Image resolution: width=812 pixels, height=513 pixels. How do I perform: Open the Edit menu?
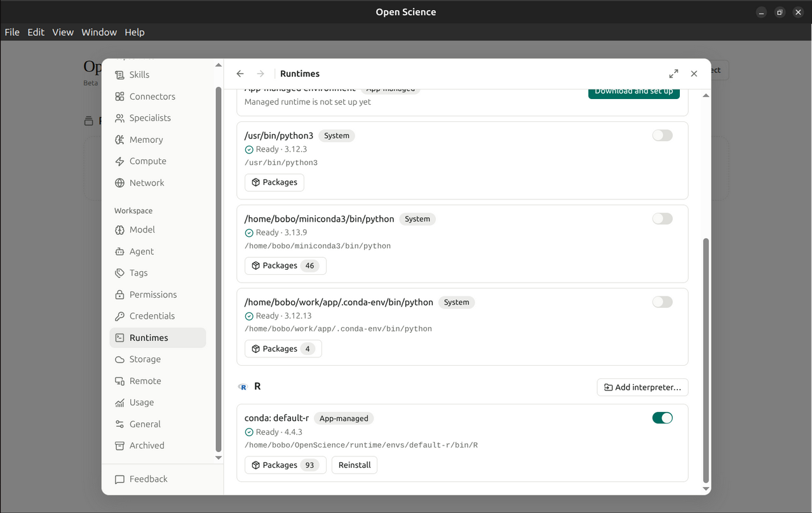pos(36,32)
